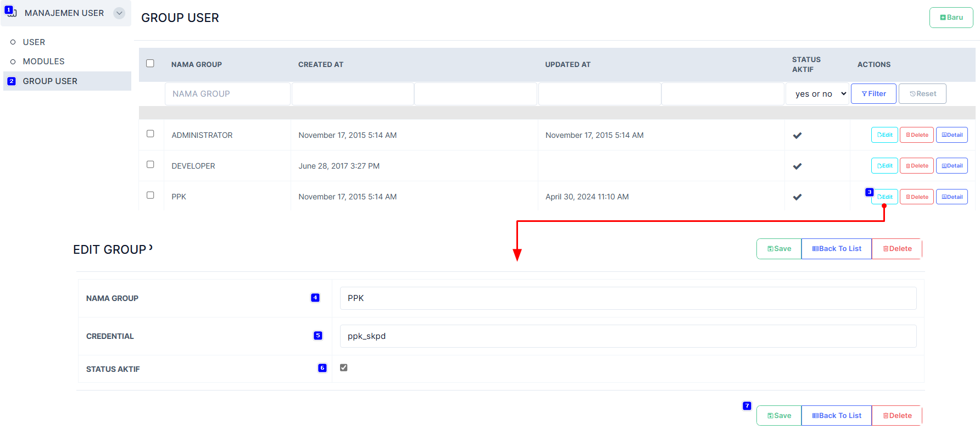Click the active checkmark in DEVELOPER row
980x429 pixels.
[x=797, y=166]
